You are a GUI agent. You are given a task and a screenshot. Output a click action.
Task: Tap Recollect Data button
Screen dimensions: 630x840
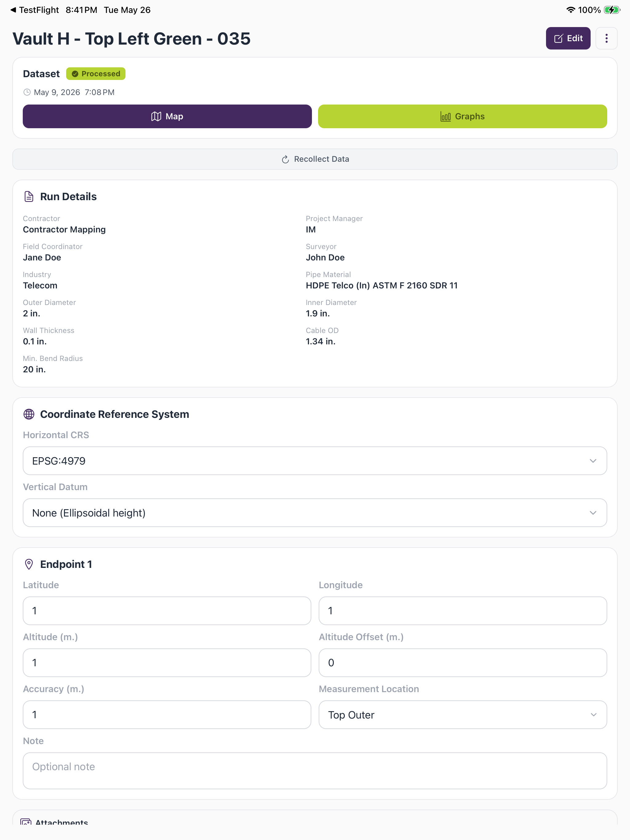tap(315, 159)
